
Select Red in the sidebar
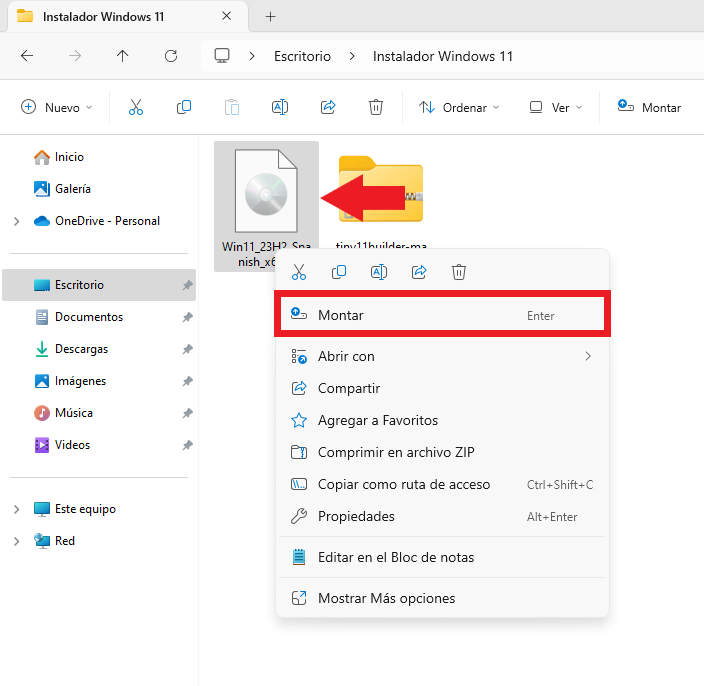tap(54, 541)
